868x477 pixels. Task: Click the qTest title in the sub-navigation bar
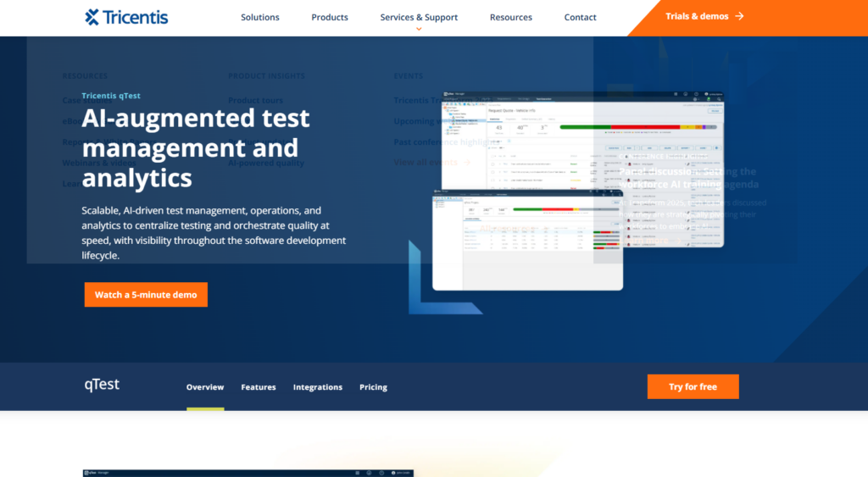(102, 385)
